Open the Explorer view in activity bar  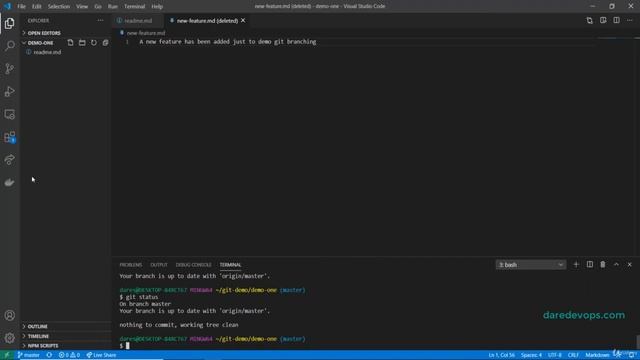coord(10,23)
